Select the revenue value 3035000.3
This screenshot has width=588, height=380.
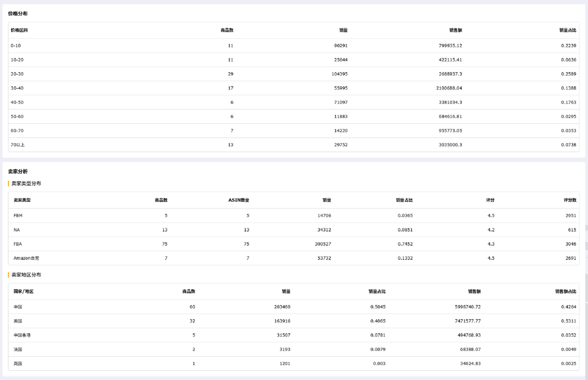click(451, 145)
